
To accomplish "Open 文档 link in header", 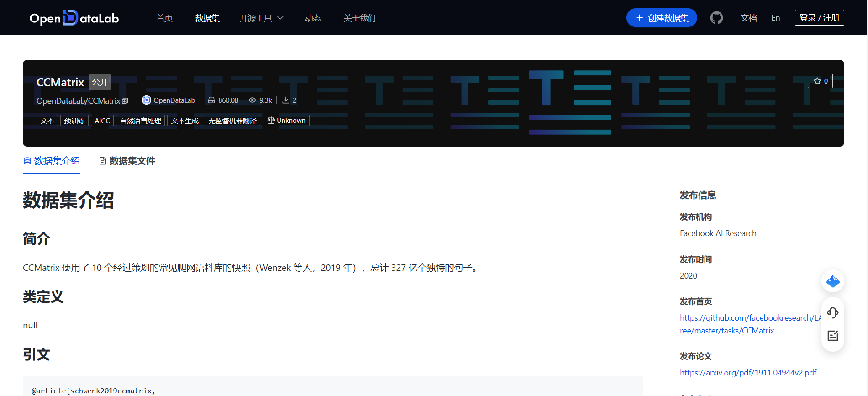I will click(748, 18).
